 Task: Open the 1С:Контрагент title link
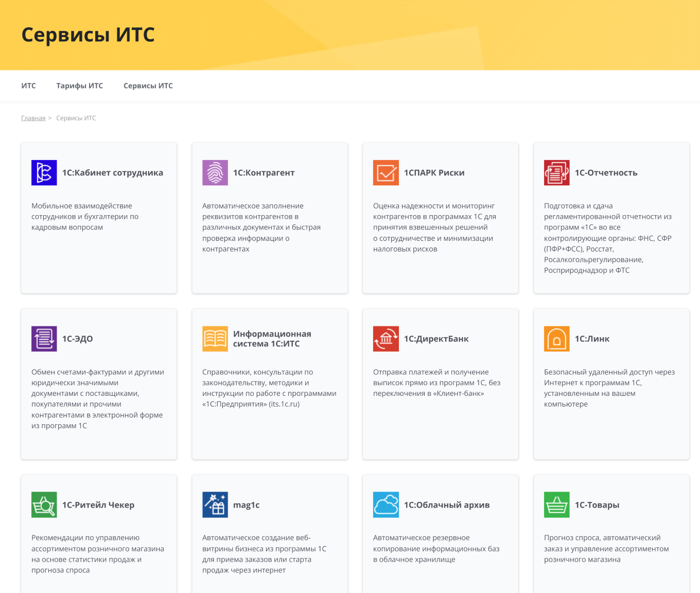coord(264,173)
